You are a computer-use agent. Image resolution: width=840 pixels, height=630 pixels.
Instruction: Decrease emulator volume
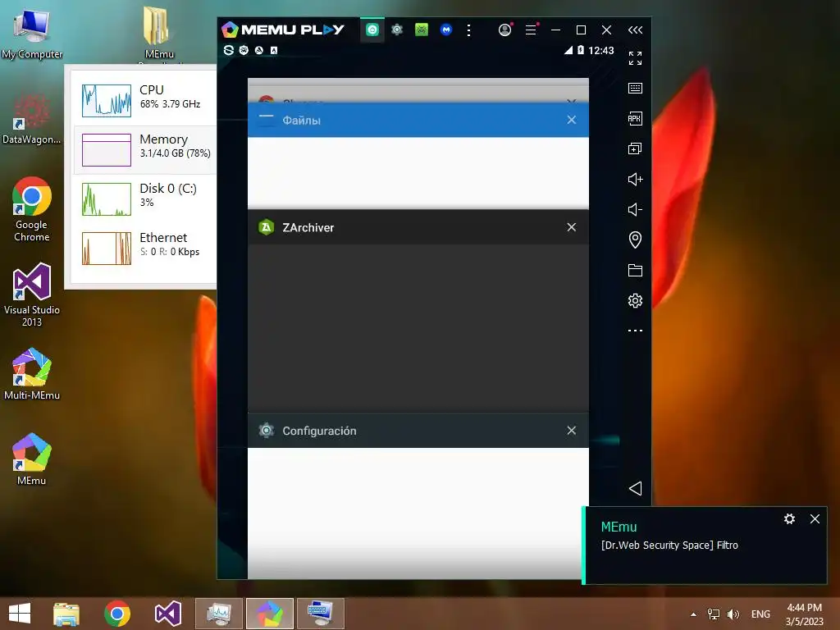(x=636, y=209)
